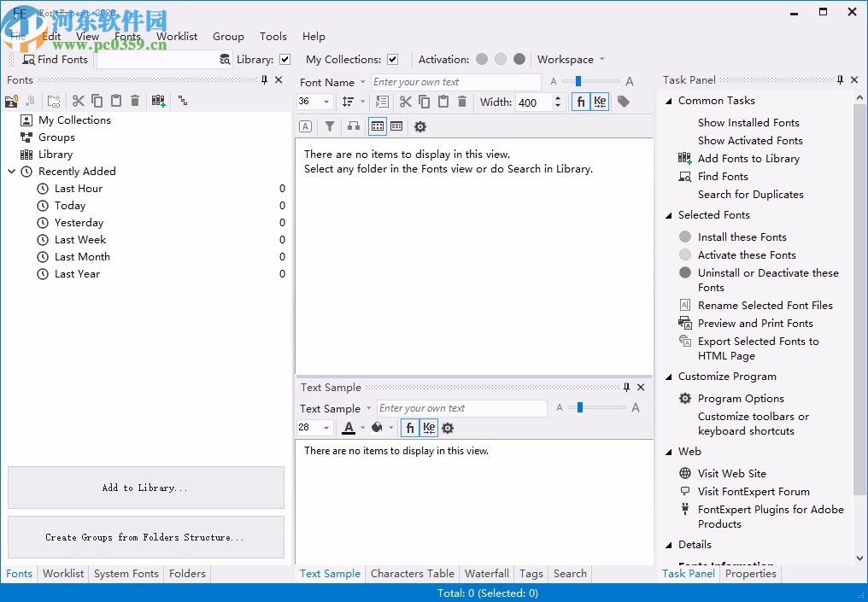Pin the Task Panel with the pushpin icon
This screenshot has width=868, height=602.
click(840, 79)
